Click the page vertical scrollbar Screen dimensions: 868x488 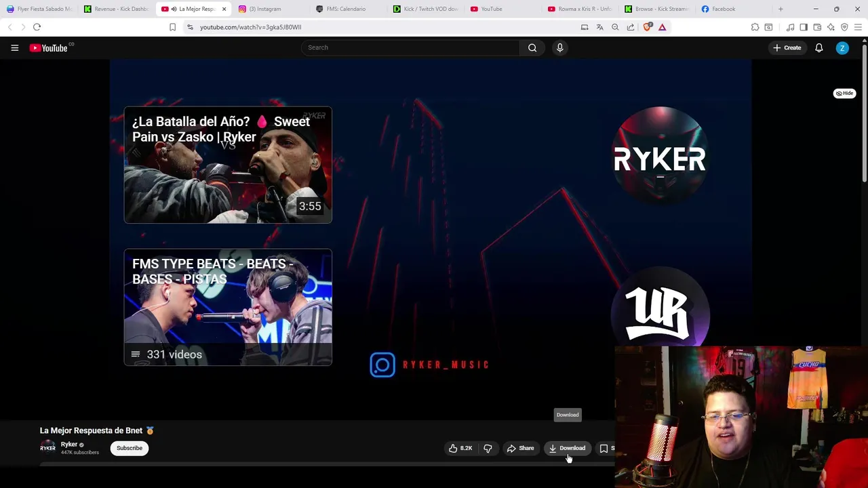coord(864,112)
